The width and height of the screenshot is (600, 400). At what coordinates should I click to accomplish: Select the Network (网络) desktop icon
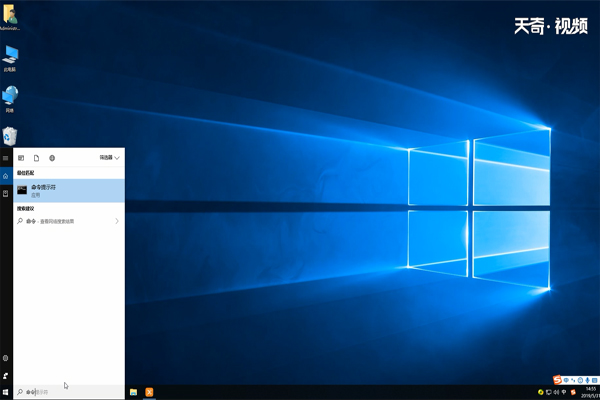[10, 99]
